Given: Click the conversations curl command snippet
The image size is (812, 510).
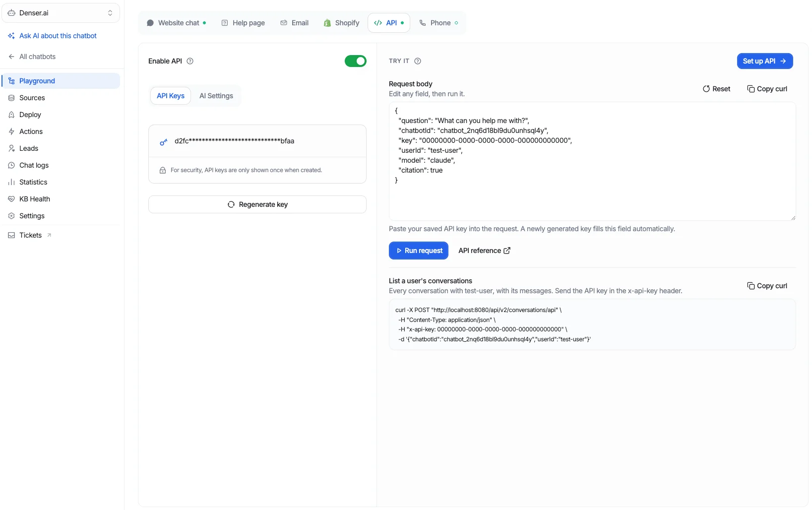Looking at the screenshot, I should [592, 324].
